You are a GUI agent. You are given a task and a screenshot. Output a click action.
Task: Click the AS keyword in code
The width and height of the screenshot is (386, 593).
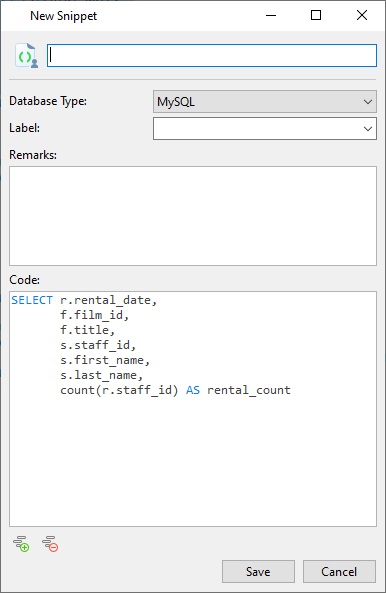click(193, 390)
